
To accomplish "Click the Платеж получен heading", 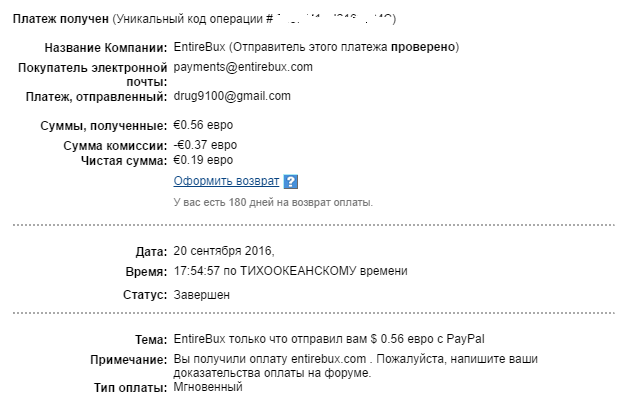I will point(60,19).
